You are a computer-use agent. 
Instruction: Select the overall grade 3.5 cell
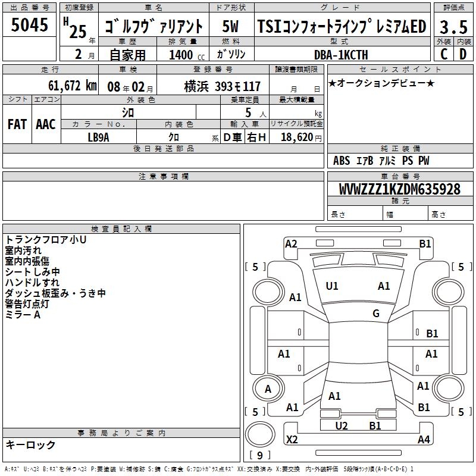(x=453, y=26)
